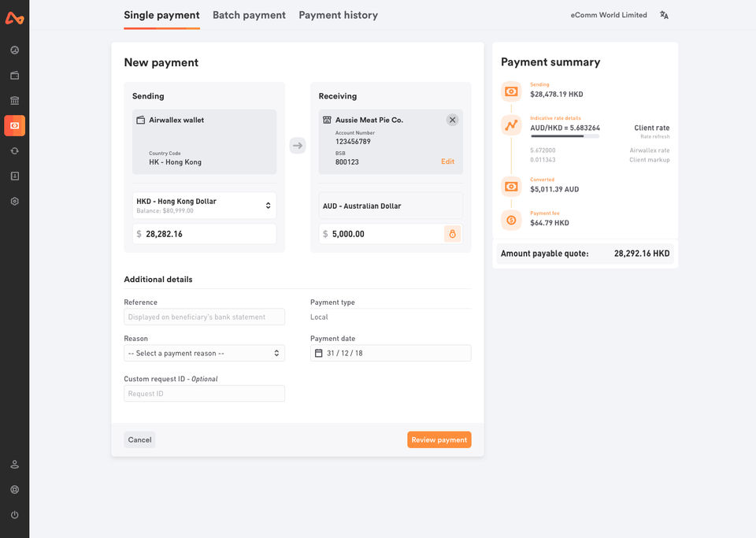Open the Payment date picker
This screenshot has width=756, height=538.
coord(391,353)
